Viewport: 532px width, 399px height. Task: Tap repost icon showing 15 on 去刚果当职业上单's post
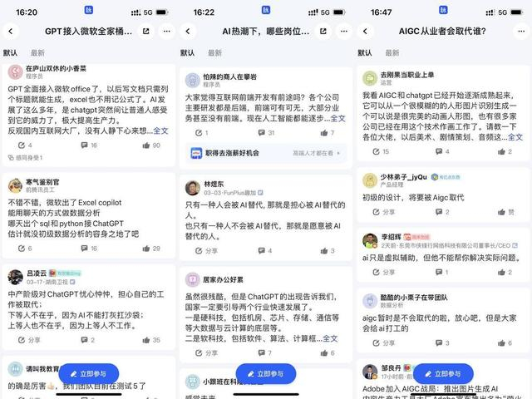coord(381,151)
